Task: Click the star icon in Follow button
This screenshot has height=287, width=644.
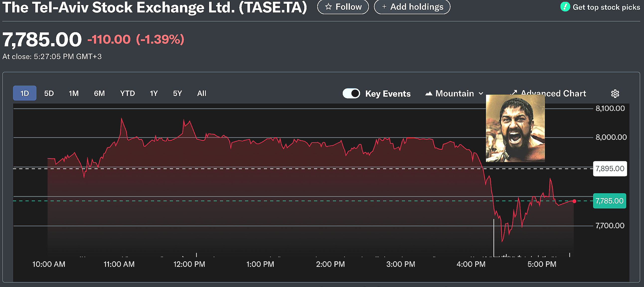Action: point(328,7)
